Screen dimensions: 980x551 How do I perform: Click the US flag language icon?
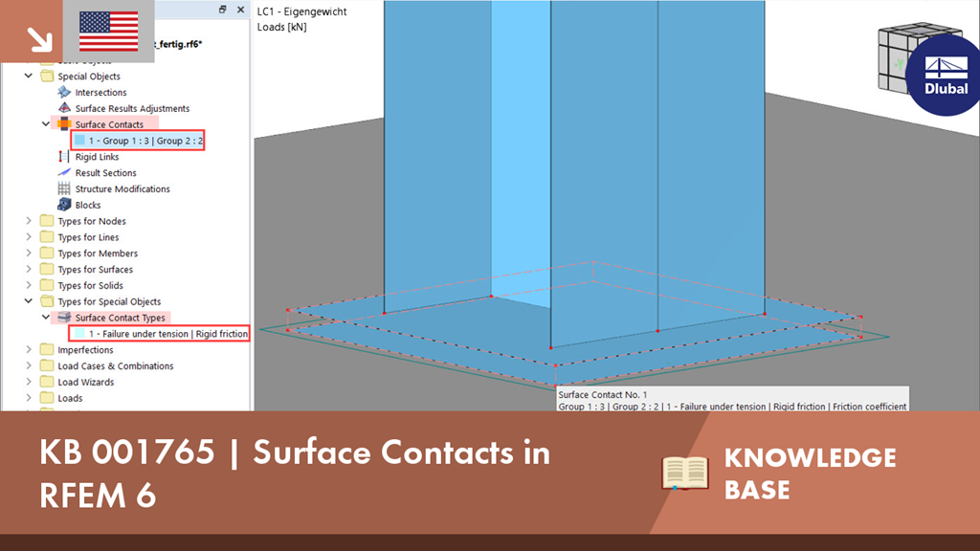(x=109, y=32)
